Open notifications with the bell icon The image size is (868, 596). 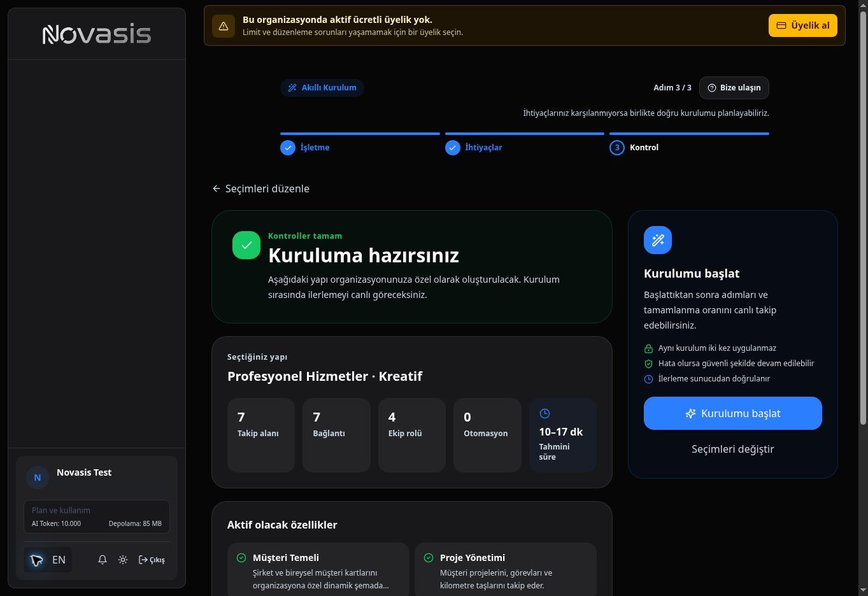pos(103,560)
